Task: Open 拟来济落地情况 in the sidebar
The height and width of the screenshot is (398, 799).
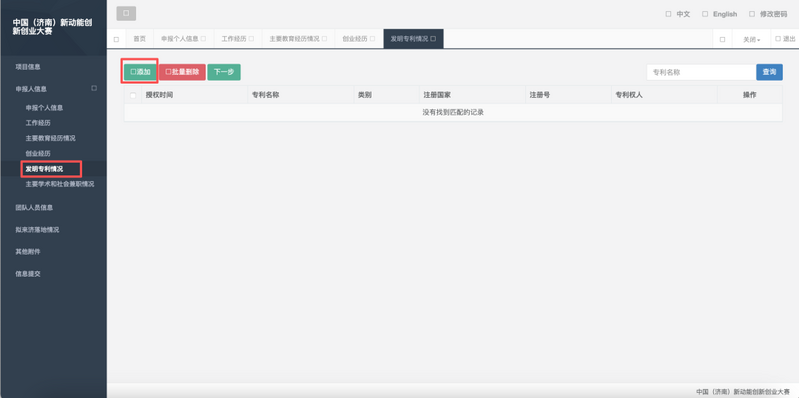Action: [37, 230]
